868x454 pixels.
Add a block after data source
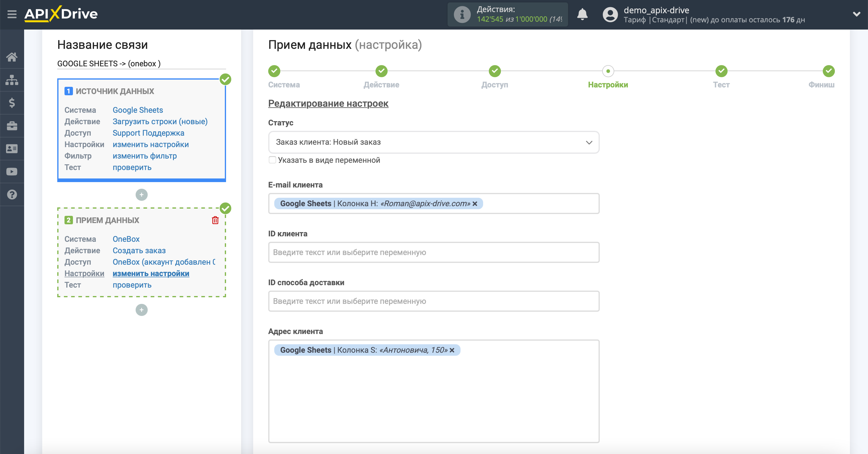142,194
